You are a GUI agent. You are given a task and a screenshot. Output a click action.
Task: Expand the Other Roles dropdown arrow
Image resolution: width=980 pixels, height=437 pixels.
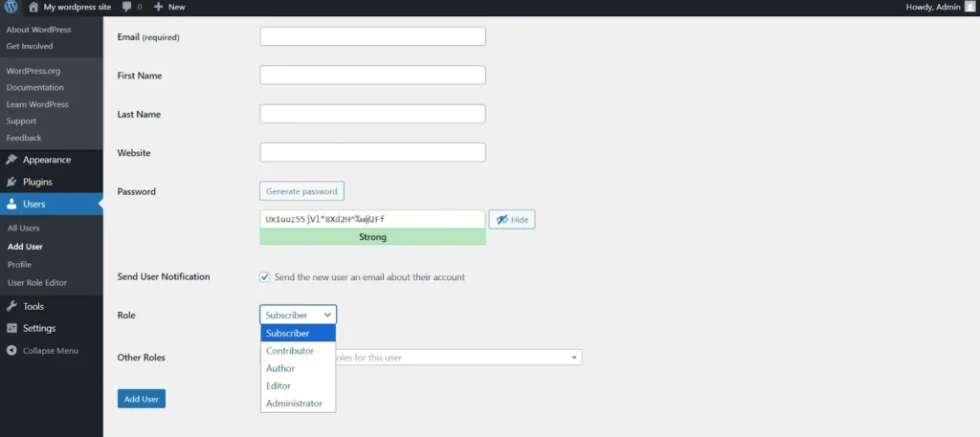574,358
